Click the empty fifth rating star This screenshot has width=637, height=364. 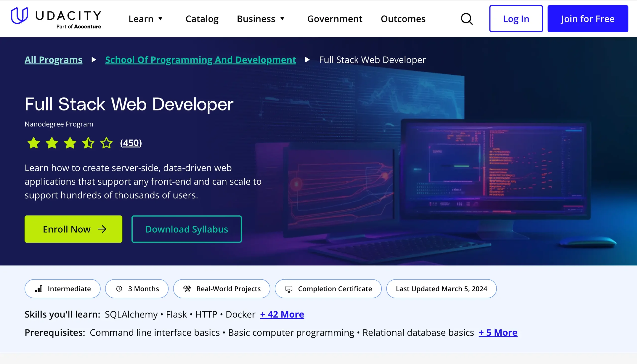click(106, 143)
